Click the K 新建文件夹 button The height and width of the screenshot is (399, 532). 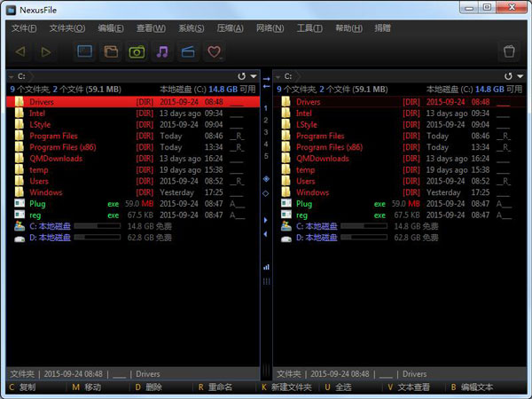point(286,387)
